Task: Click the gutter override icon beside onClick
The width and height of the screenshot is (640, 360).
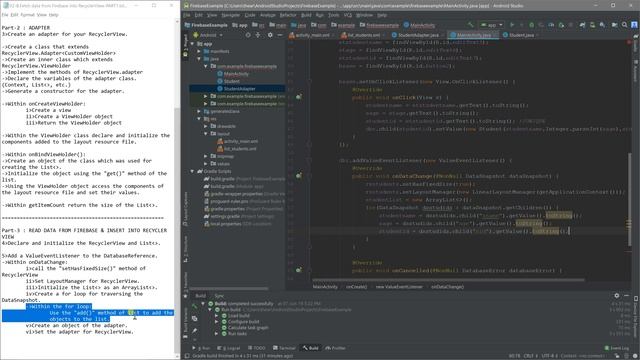Action: [299, 97]
